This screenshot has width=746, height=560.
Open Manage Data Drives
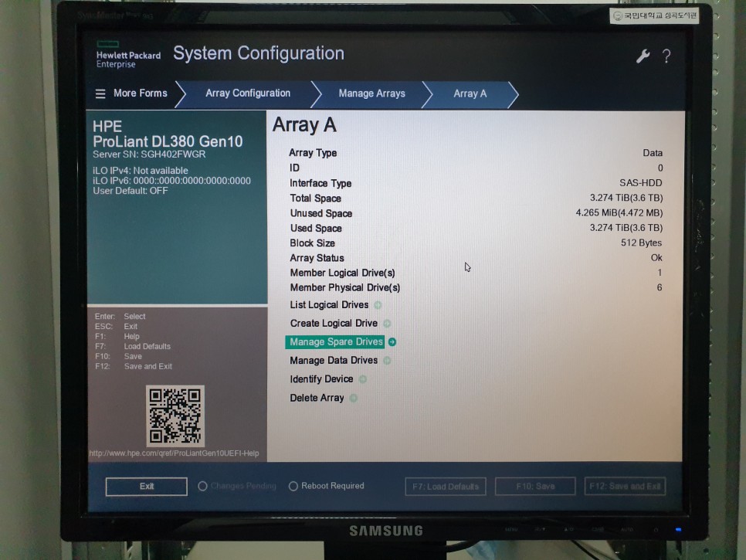[x=334, y=361]
